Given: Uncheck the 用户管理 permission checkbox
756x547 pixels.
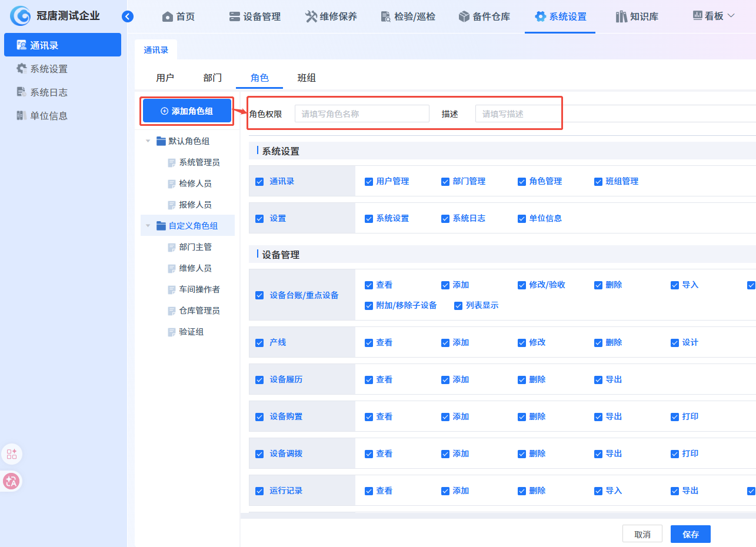Looking at the screenshot, I should tap(369, 182).
